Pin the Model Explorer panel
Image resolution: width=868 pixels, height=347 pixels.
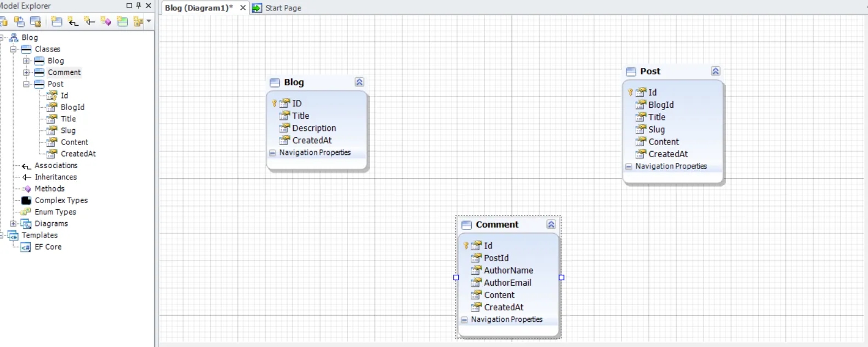pos(139,5)
